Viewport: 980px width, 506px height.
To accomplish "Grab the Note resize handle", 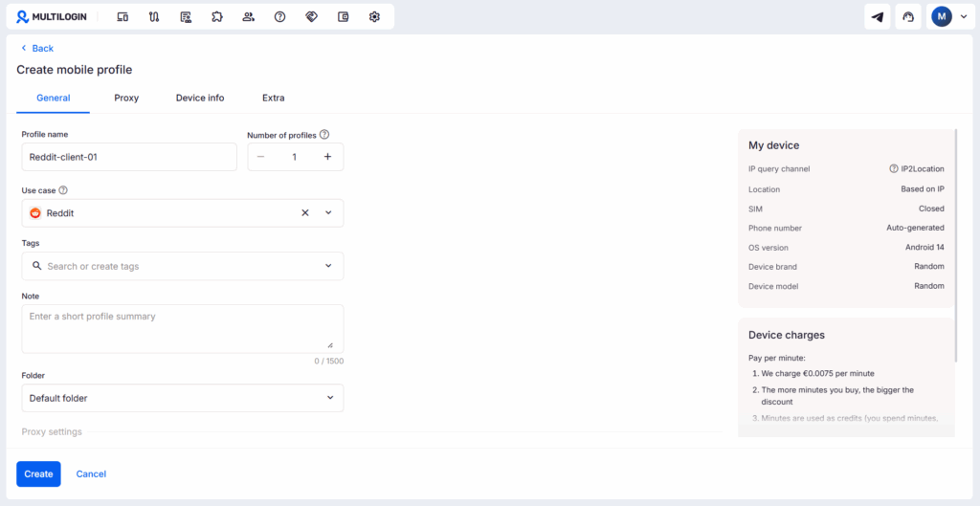I will pos(330,345).
